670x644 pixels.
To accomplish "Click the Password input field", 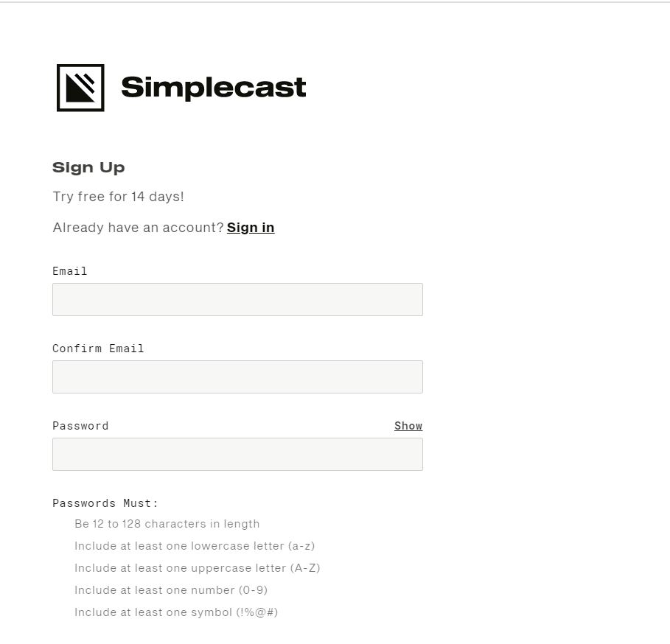I will tap(237, 454).
